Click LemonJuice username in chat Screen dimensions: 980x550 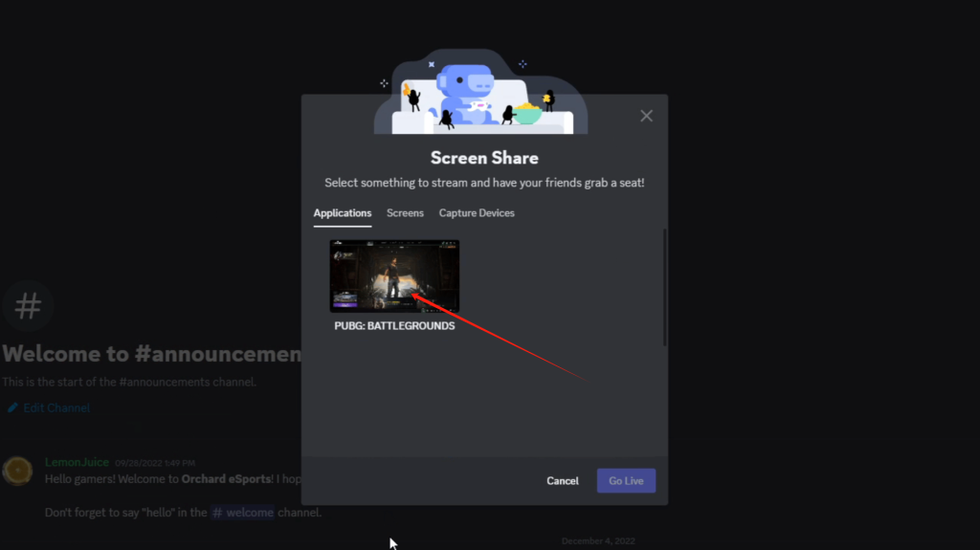(77, 463)
